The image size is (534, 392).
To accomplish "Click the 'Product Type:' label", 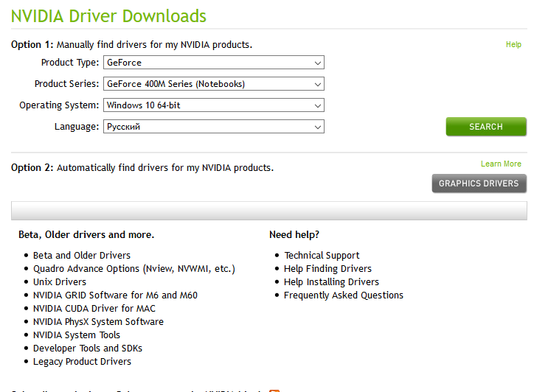I will click(70, 63).
